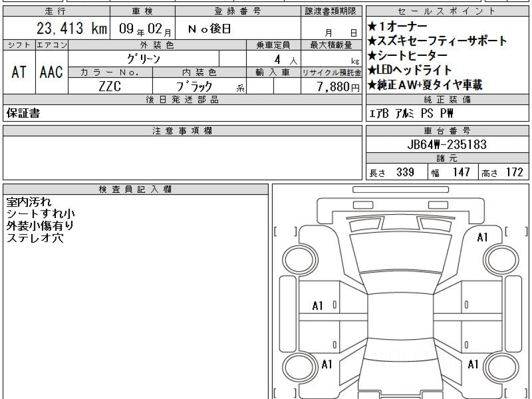This screenshot has height=399, width=532.
Task: Click the mileage value 23,413 km
Action: tap(71, 29)
